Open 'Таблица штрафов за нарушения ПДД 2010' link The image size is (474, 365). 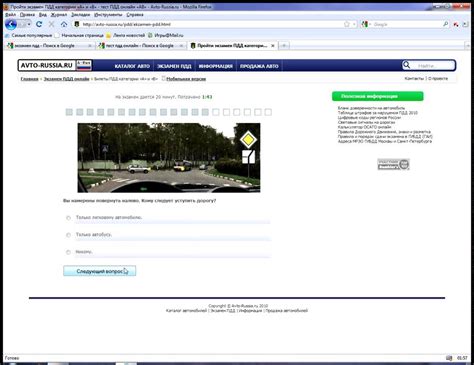[377, 113]
